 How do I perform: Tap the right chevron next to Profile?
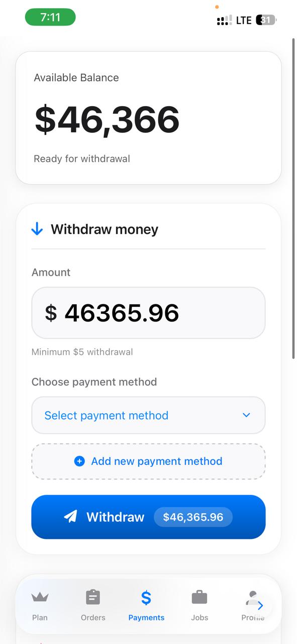(260, 606)
